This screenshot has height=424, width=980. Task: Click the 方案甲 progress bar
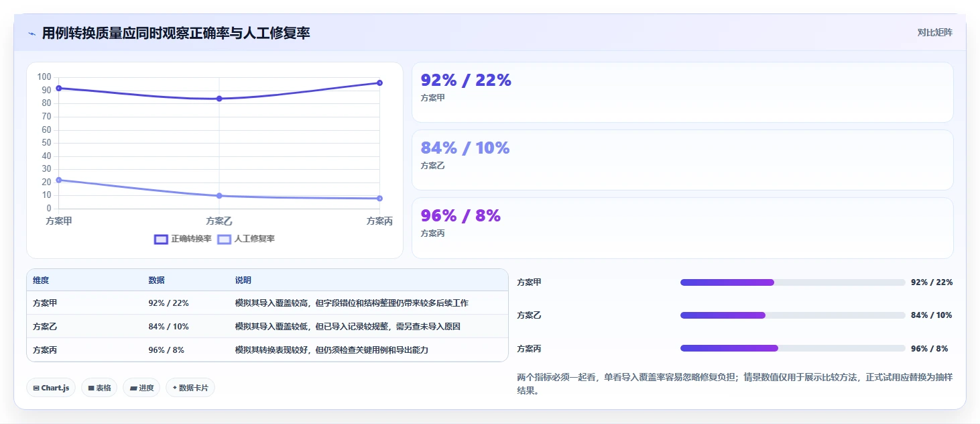pos(793,282)
